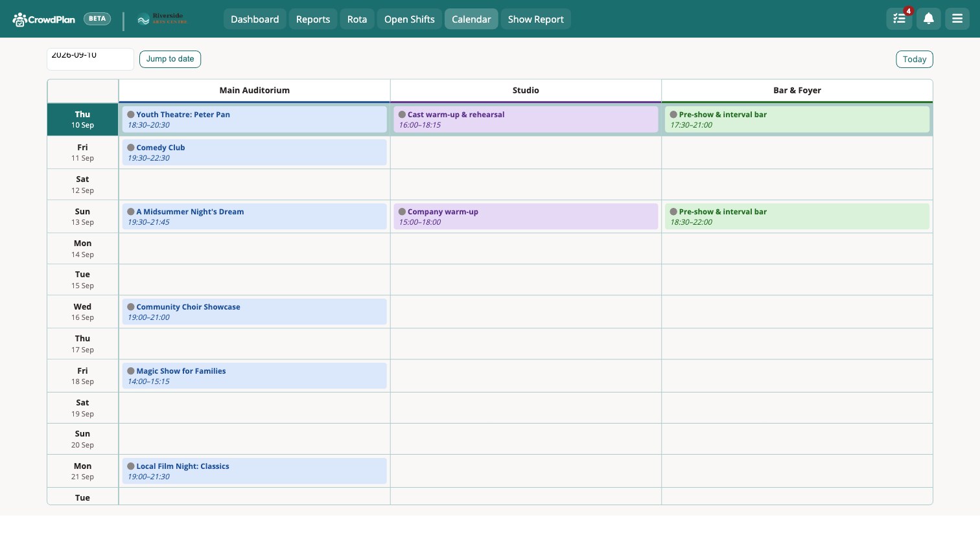
Task: Select the Main Auditorium column header
Action: pyautogui.click(x=255, y=91)
